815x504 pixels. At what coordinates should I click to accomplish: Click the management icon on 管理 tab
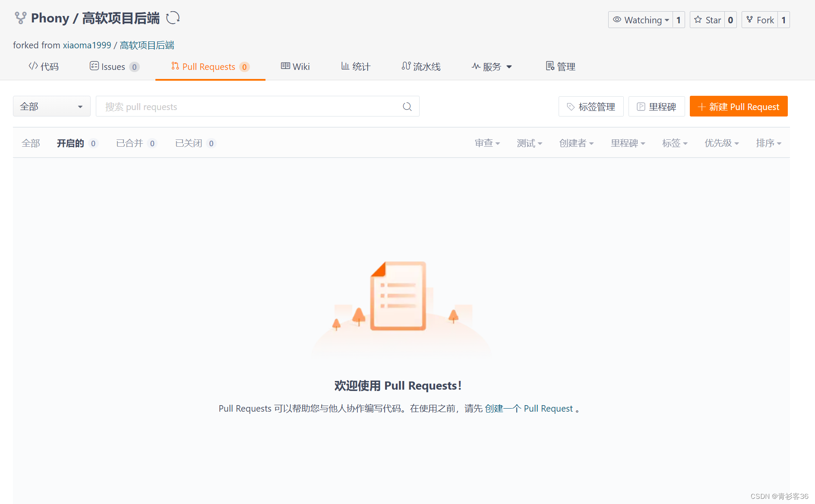(550, 66)
